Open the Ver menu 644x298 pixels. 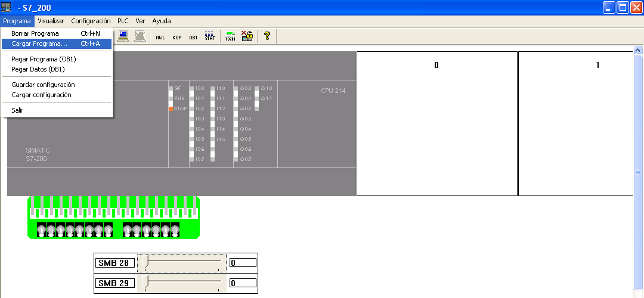click(x=141, y=21)
